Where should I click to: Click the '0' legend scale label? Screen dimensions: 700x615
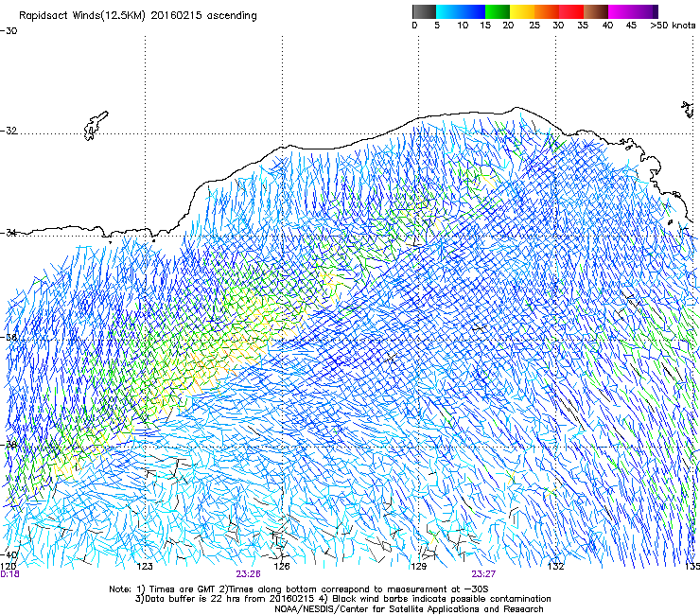point(414,26)
